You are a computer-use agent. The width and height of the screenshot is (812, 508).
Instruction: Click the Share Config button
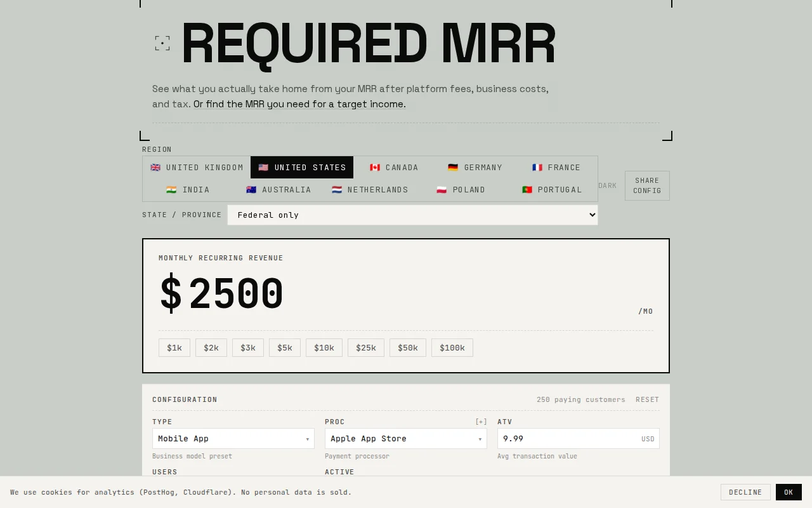(x=647, y=185)
